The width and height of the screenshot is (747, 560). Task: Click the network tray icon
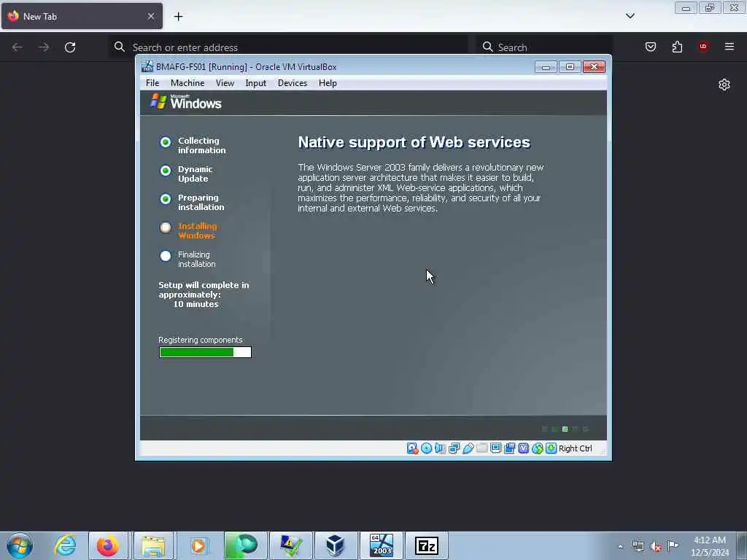[x=638, y=546]
